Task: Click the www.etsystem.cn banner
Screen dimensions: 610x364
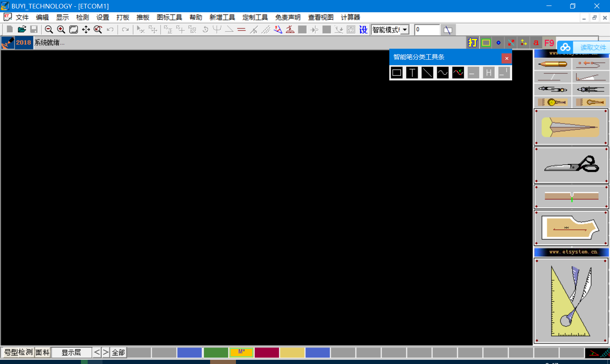Action: [x=571, y=252]
